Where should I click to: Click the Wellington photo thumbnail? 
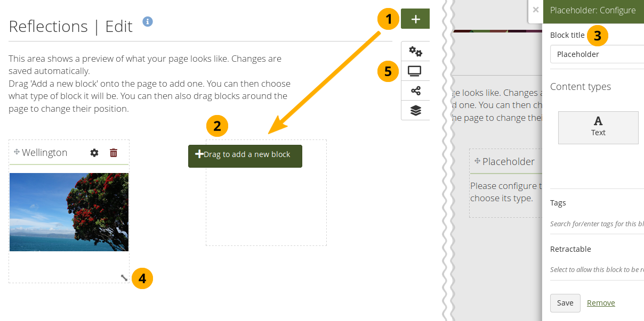(69, 212)
